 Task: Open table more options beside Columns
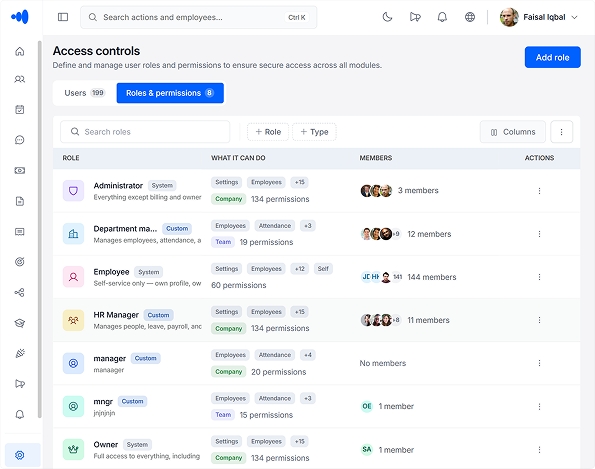(561, 132)
